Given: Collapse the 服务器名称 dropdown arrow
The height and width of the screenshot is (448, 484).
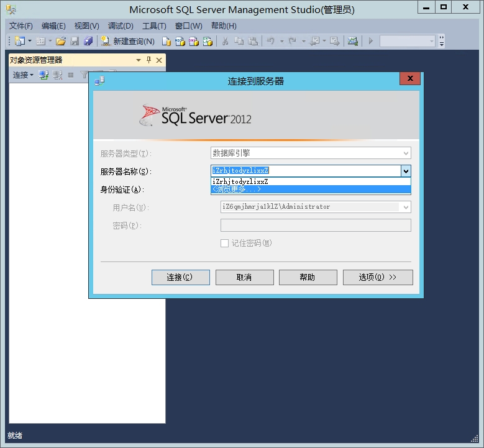Looking at the screenshot, I should pos(405,171).
